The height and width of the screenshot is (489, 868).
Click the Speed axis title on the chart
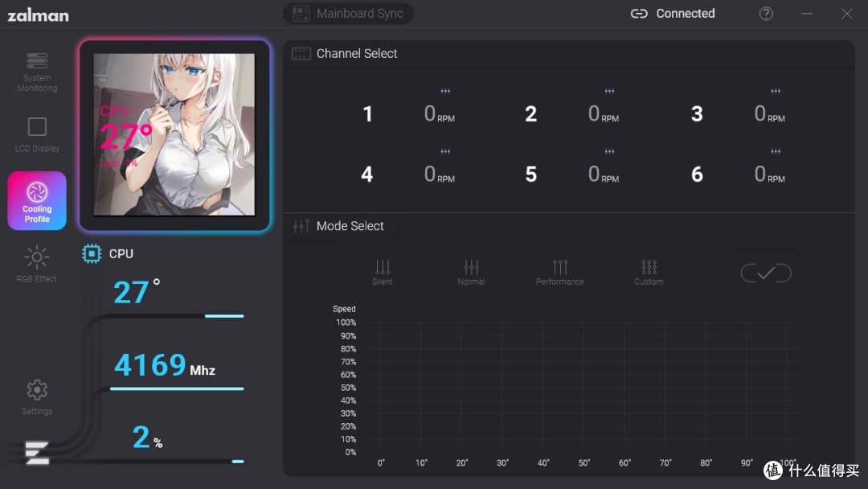tap(344, 309)
